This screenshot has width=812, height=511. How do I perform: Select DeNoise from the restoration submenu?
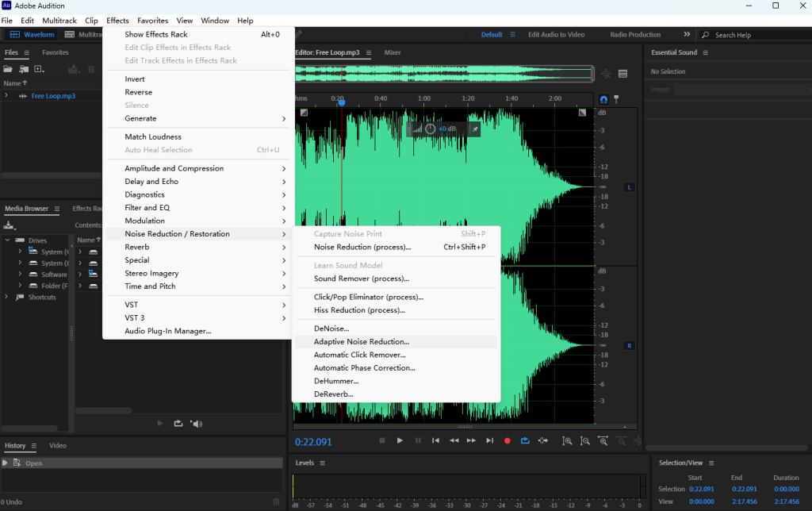click(x=396, y=328)
